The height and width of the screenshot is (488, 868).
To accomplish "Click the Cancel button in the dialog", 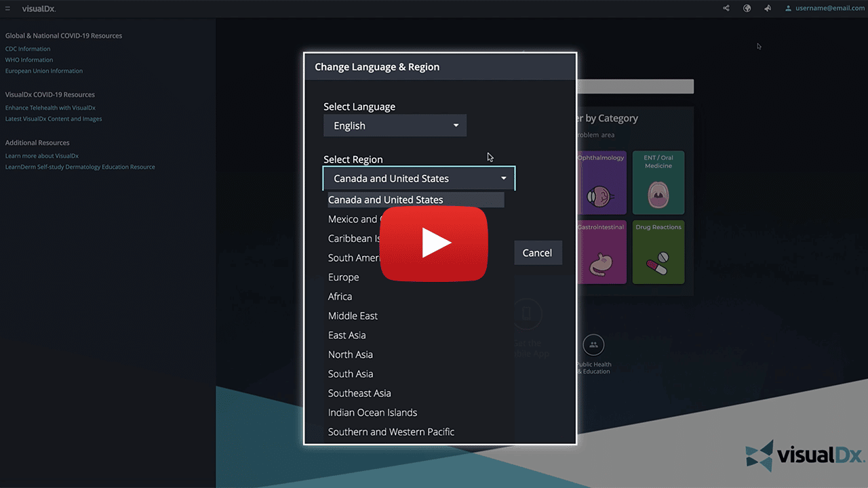I will tap(538, 252).
